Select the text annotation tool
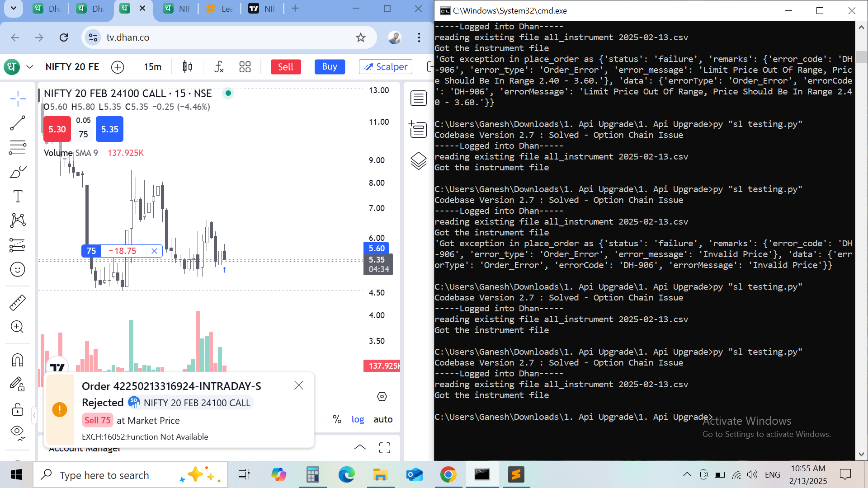Image resolution: width=868 pixels, height=488 pixels. tap(18, 196)
